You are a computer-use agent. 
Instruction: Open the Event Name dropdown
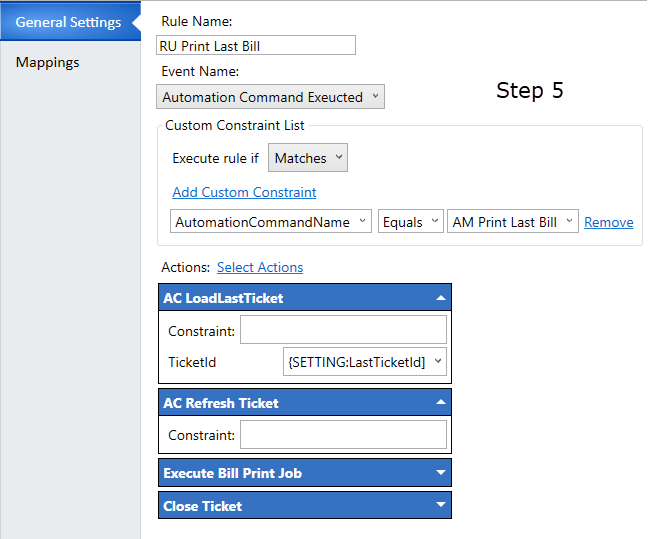tap(270, 97)
